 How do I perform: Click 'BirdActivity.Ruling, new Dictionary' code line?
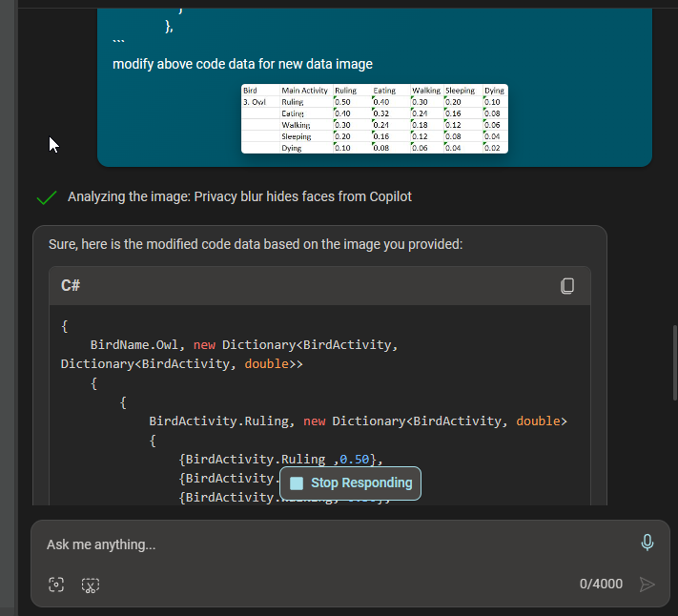click(358, 421)
